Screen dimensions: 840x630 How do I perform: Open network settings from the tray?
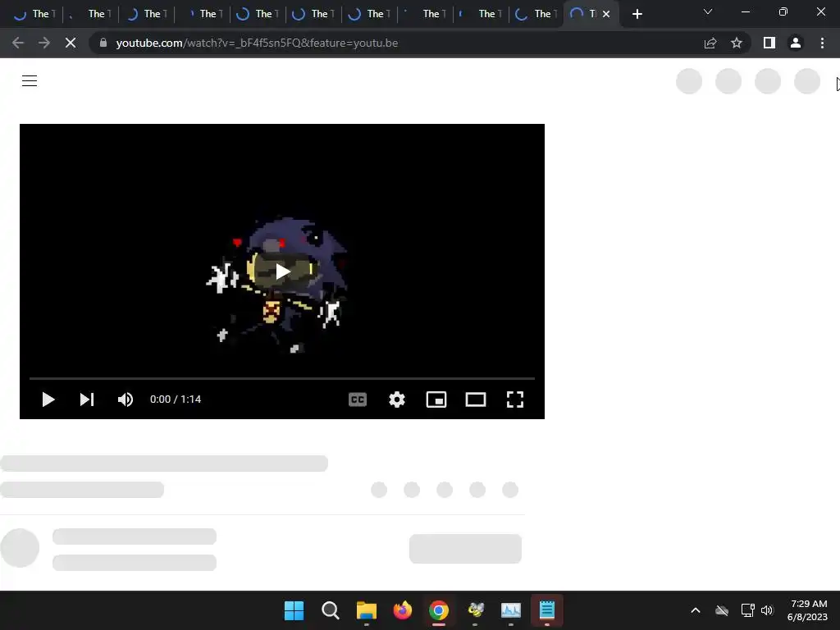[747, 610]
